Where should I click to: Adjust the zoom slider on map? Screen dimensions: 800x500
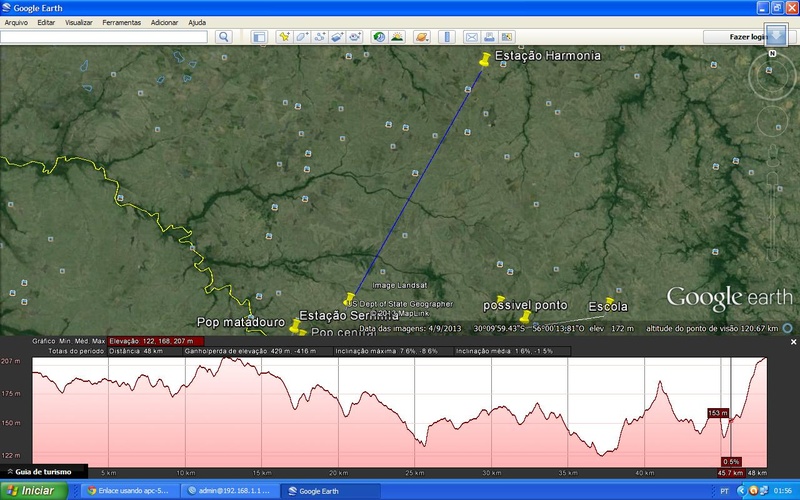772,217
